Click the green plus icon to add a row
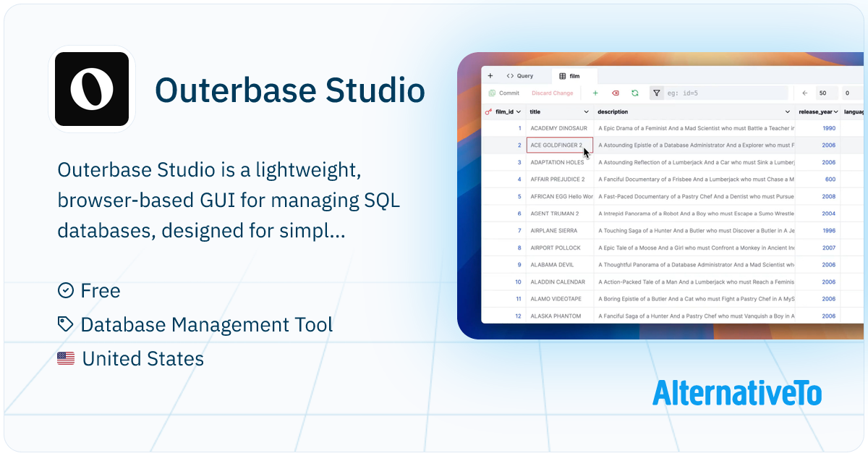This screenshot has height=456, width=868. (x=595, y=93)
